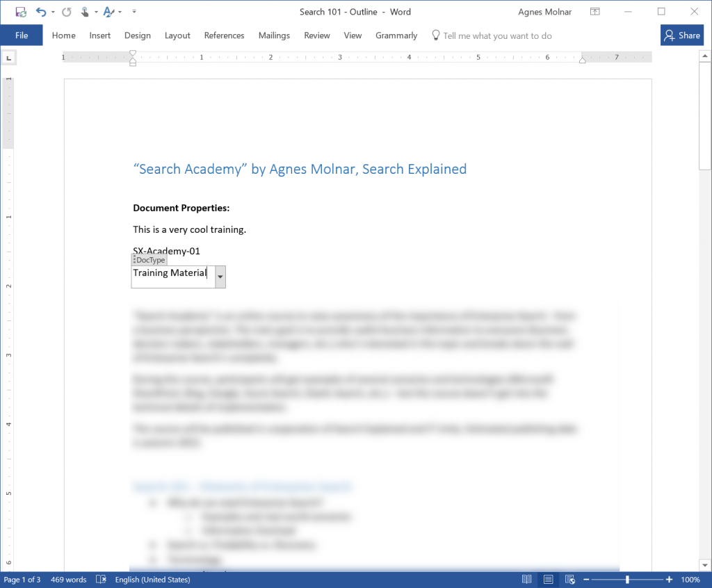The image size is (712, 588).
Task: Open the File tab
Action: pos(22,35)
